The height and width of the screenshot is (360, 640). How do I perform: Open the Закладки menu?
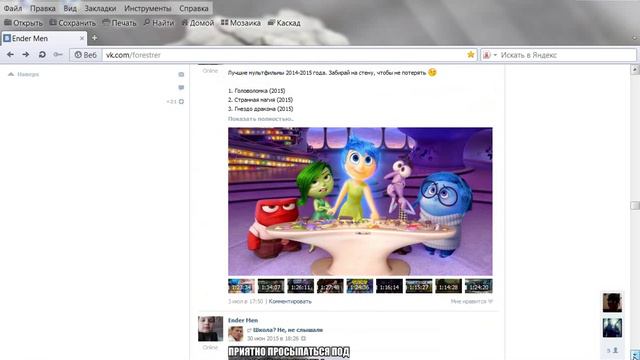coord(100,8)
